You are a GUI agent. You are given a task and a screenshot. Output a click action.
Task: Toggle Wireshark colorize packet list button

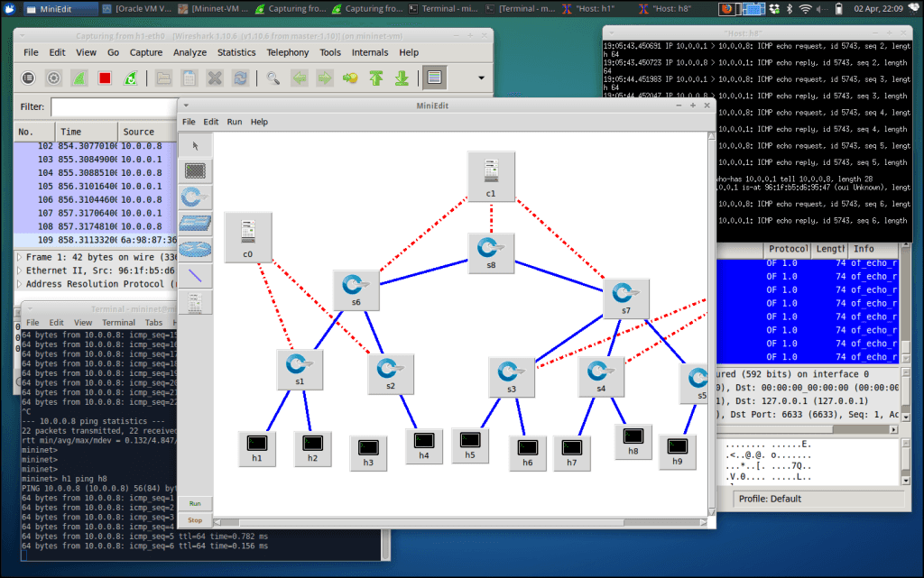(x=434, y=78)
